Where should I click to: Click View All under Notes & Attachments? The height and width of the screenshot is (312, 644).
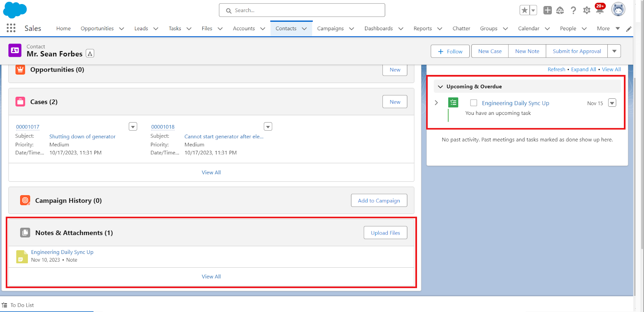[211, 277]
